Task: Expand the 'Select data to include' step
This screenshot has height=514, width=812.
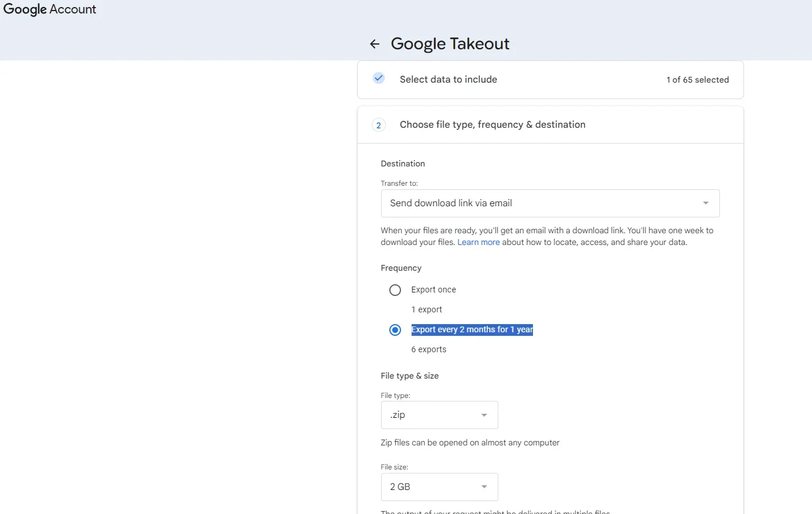Action: tap(448, 80)
